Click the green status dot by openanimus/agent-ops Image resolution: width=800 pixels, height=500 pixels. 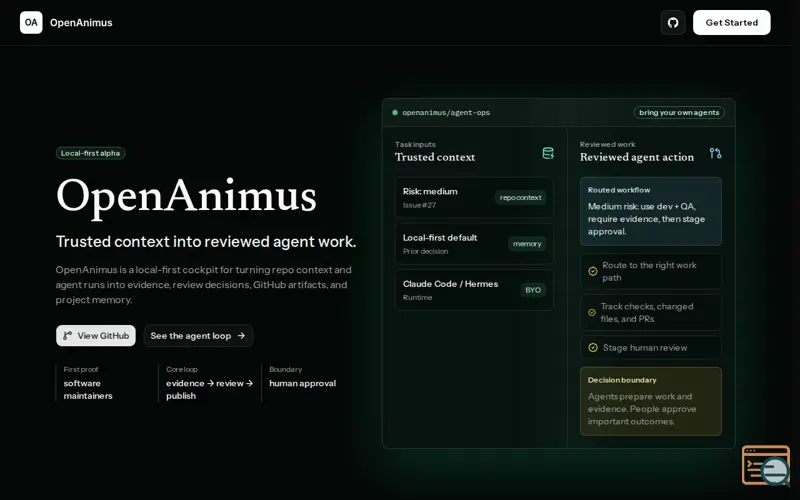[x=395, y=113]
